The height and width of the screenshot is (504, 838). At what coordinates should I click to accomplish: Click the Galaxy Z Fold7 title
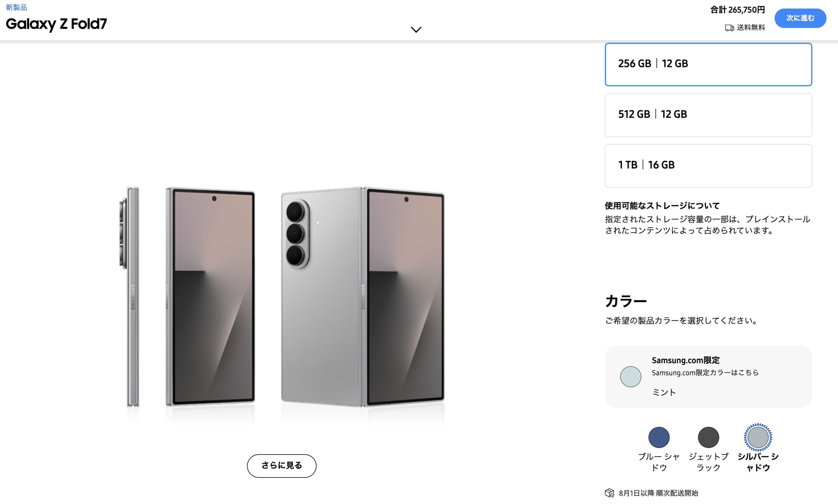(56, 24)
